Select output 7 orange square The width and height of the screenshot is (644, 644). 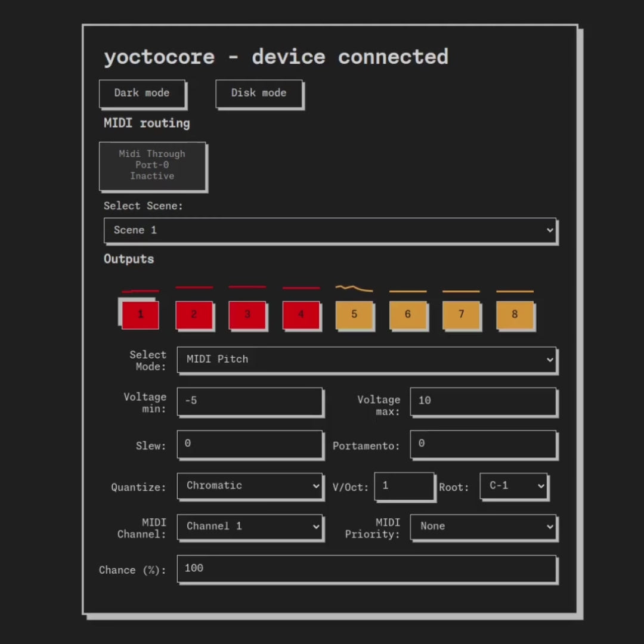[461, 314]
